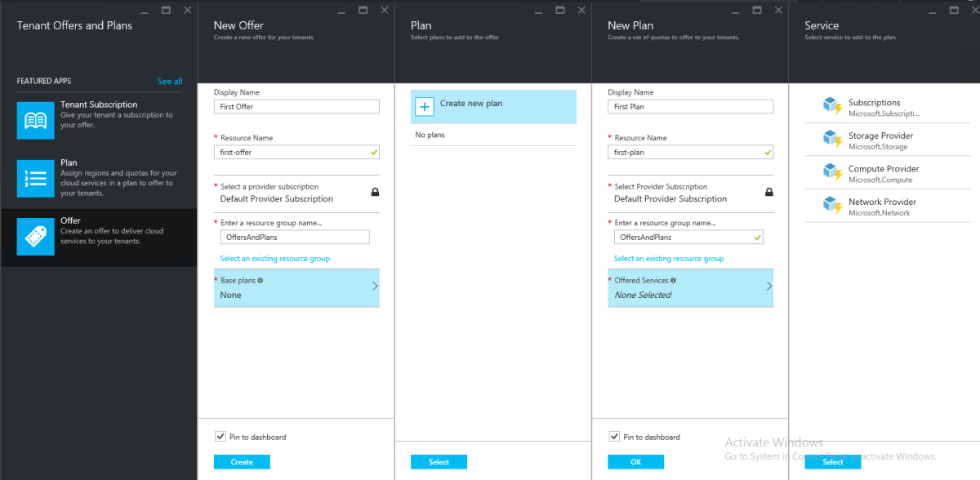This screenshot has height=480, width=980.
Task: Click existing resource group link in New Offer
Action: pos(274,259)
